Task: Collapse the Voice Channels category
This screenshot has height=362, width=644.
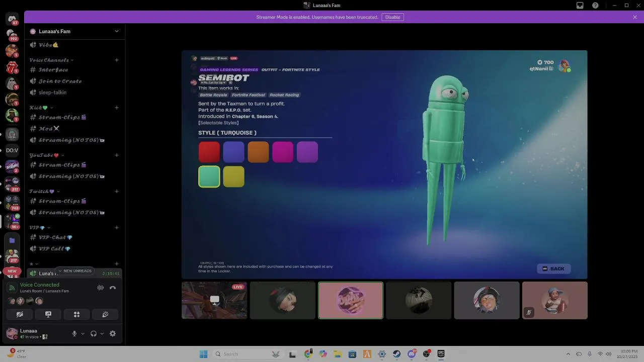Action: click(51, 60)
